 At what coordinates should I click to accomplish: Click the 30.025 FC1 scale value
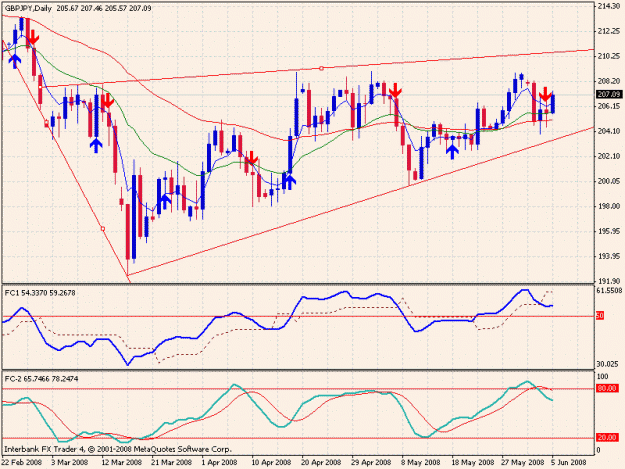click(x=607, y=364)
